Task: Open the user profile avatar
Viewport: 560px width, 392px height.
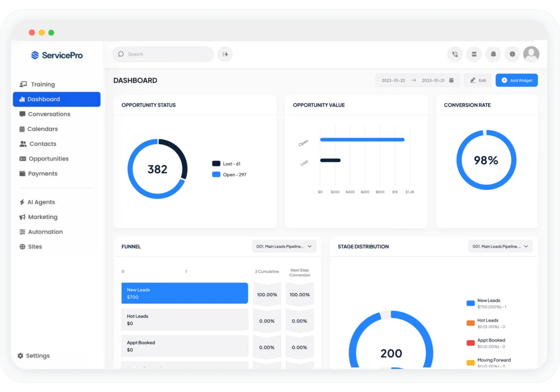Action: [531, 54]
